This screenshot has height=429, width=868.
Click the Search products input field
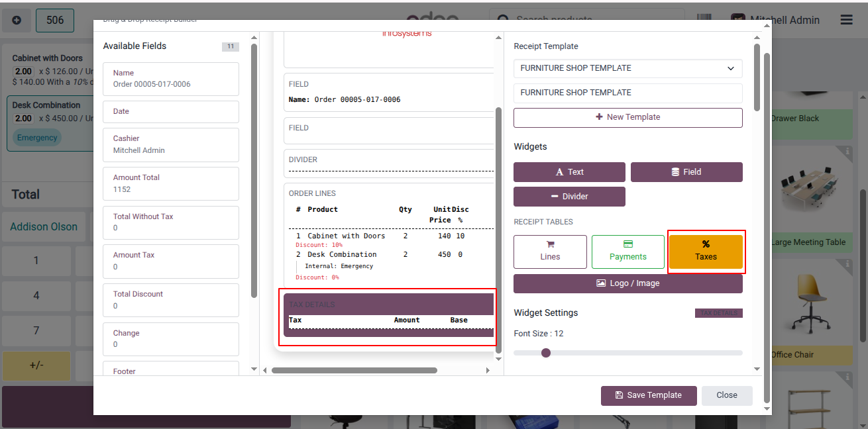(587, 20)
